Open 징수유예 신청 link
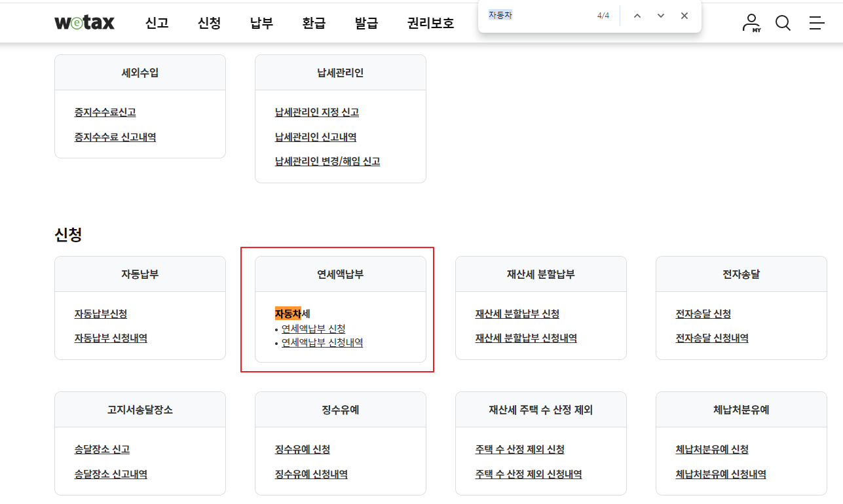The image size is (843, 504). pos(303,450)
